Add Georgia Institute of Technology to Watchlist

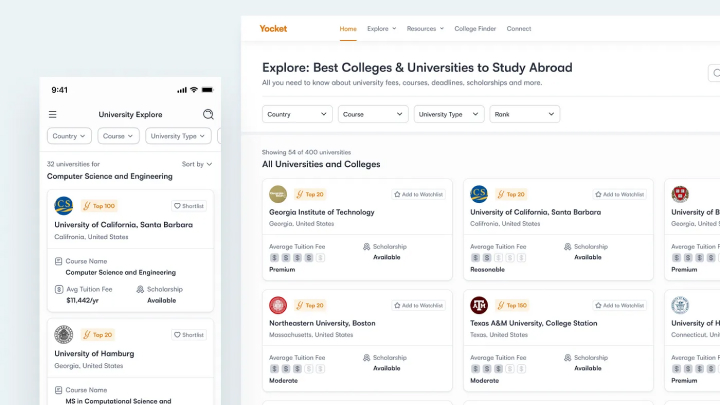(x=418, y=194)
